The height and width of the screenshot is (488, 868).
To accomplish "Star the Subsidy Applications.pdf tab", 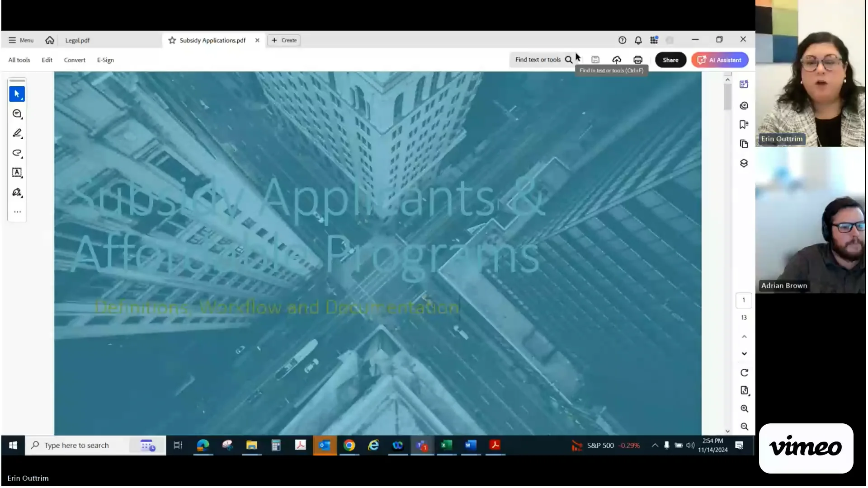I will pyautogui.click(x=172, y=40).
